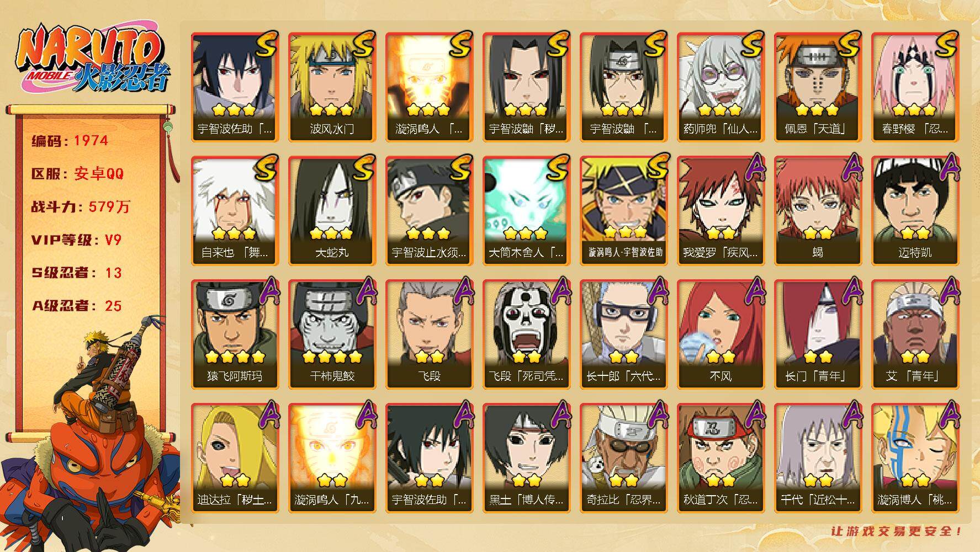Image resolution: width=980 pixels, height=552 pixels.
Task: Select the 蝎 character card
Action: pyautogui.click(x=818, y=211)
